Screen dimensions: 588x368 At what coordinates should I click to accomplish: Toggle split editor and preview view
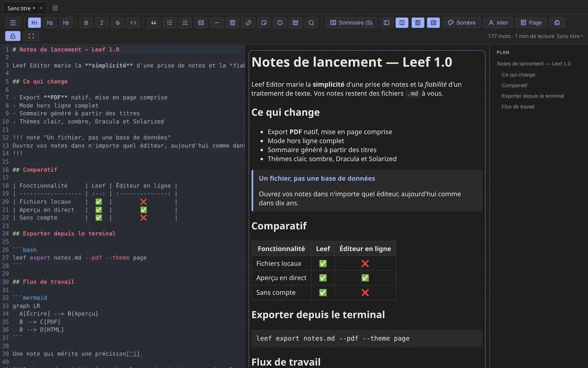tap(402, 23)
